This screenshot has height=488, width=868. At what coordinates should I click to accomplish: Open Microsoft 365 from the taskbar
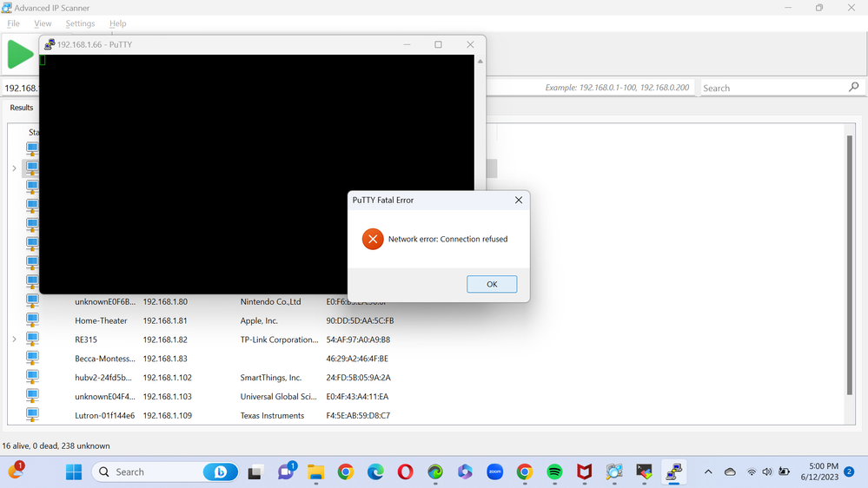click(465, 472)
